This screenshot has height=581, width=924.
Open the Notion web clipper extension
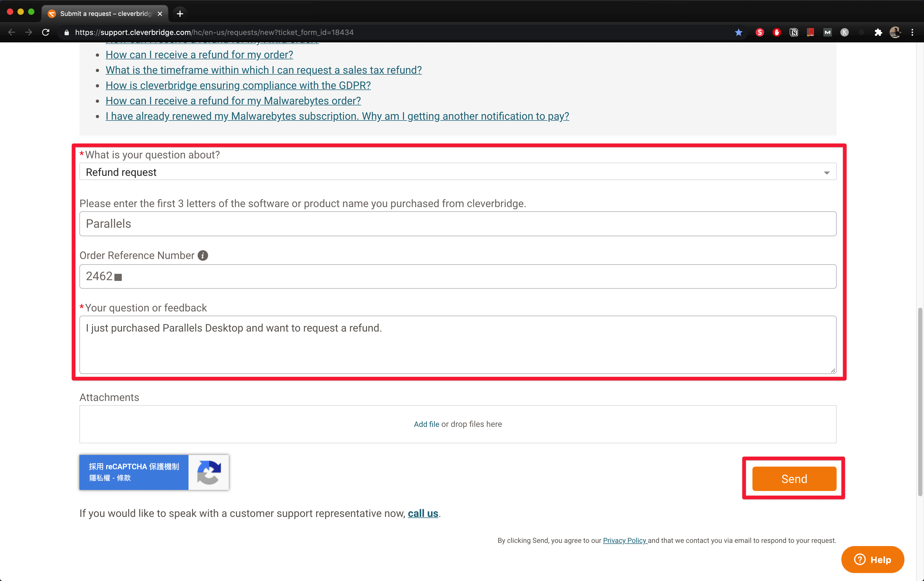pyautogui.click(x=793, y=33)
